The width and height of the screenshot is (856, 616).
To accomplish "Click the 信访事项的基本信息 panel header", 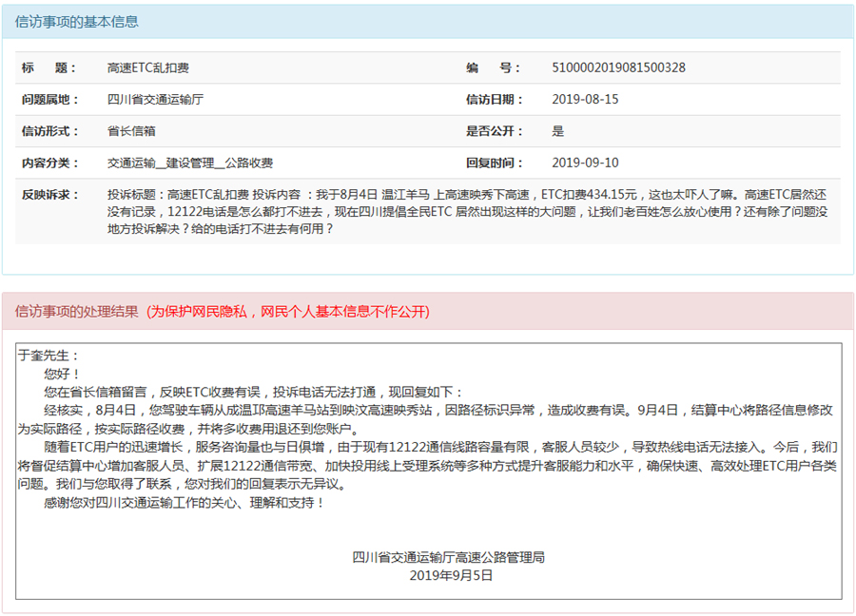I will tap(76, 21).
